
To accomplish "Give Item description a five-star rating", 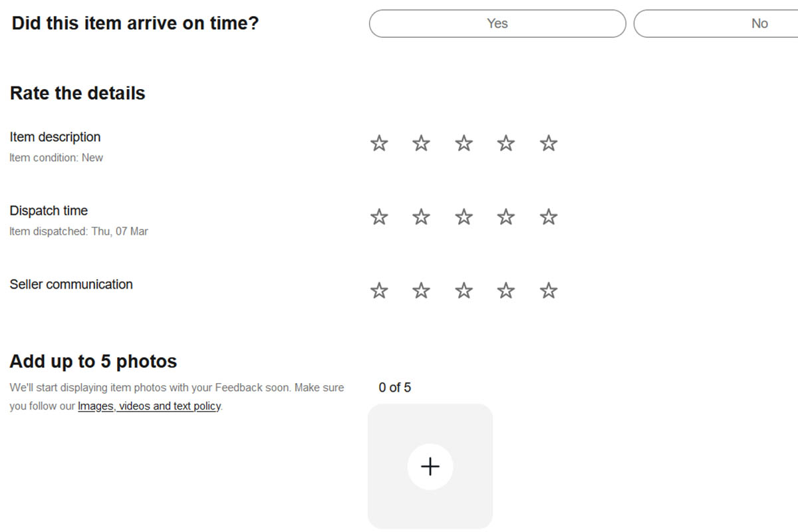I will [x=548, y=142].
